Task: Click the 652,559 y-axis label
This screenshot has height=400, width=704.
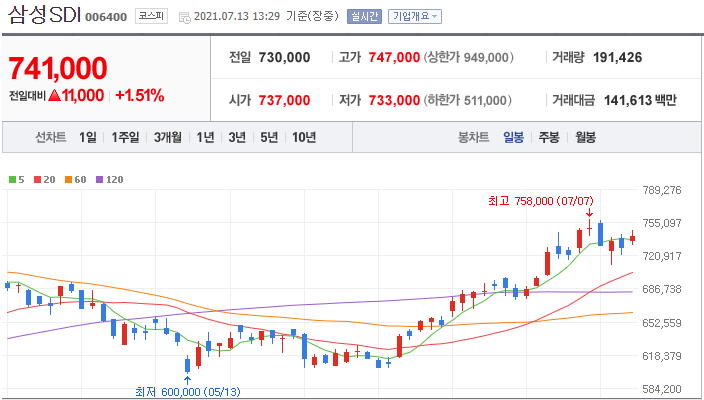Action: coord(662,323)
